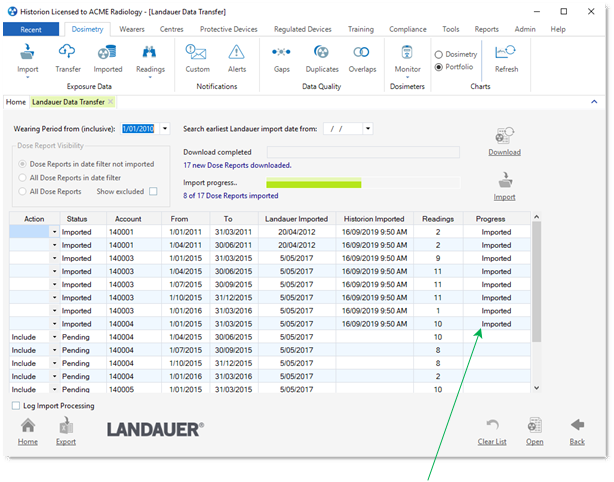Switch to the Centres ribbon tab
614x482 pixels.
[172, 29]
